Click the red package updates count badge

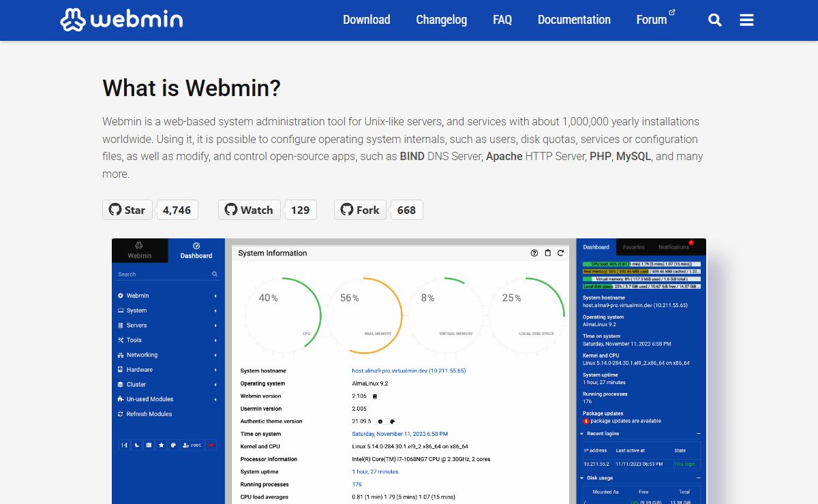586,421
